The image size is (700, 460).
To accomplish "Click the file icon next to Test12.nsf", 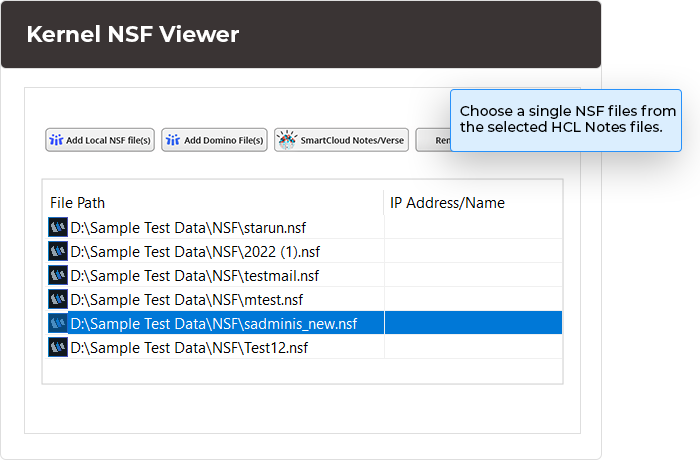I will click(x=58, y=347).
